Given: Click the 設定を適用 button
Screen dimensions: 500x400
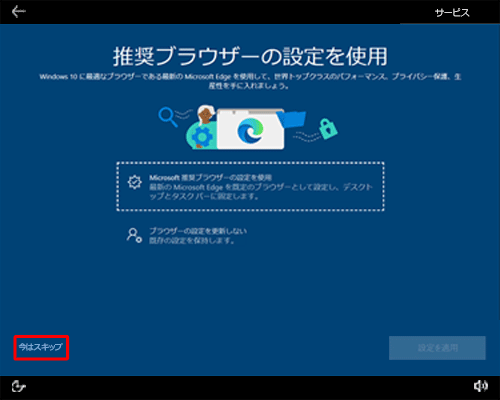Looking at the screenshot, I should click(437, 348).
